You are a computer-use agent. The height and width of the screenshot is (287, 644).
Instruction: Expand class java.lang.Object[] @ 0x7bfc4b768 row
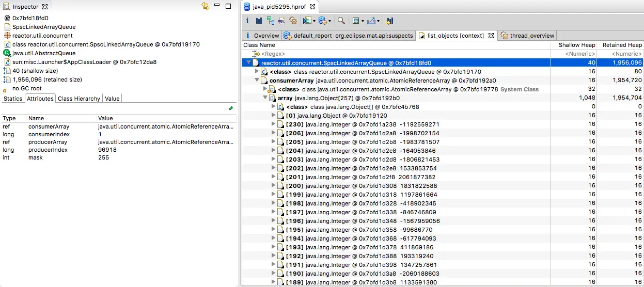click(x=273, y=107)
